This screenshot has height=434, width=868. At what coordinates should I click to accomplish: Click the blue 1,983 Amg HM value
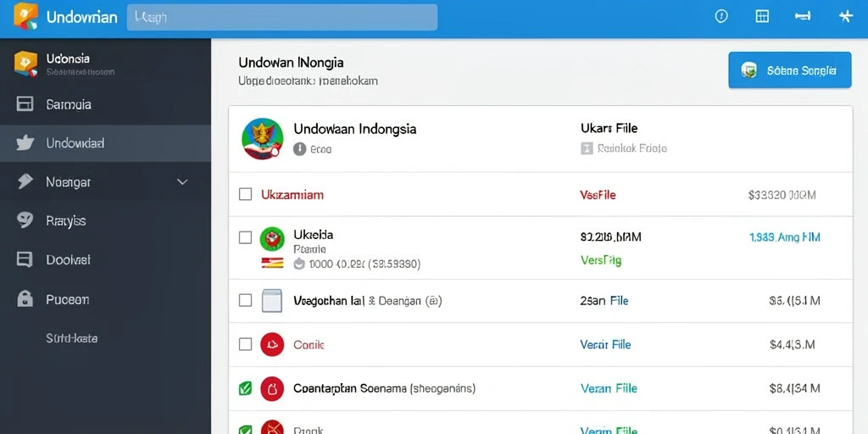pyautogui.click(x=785, y=237)
